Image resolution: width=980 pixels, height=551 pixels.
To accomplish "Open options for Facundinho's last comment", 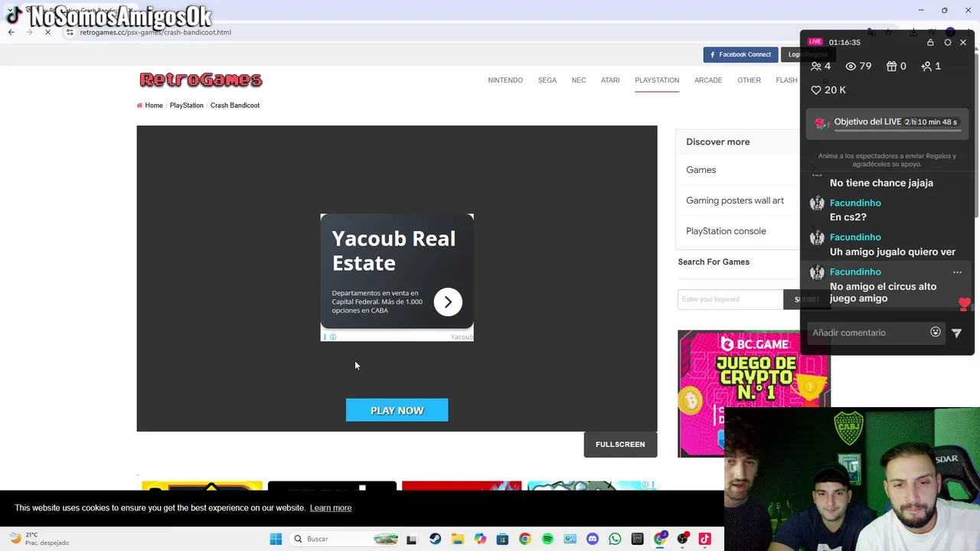I will coord(957,272).
